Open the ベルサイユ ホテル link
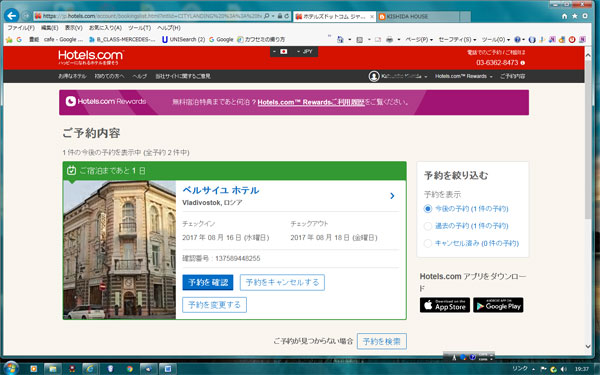600x375 pixels. coord(221,190)
